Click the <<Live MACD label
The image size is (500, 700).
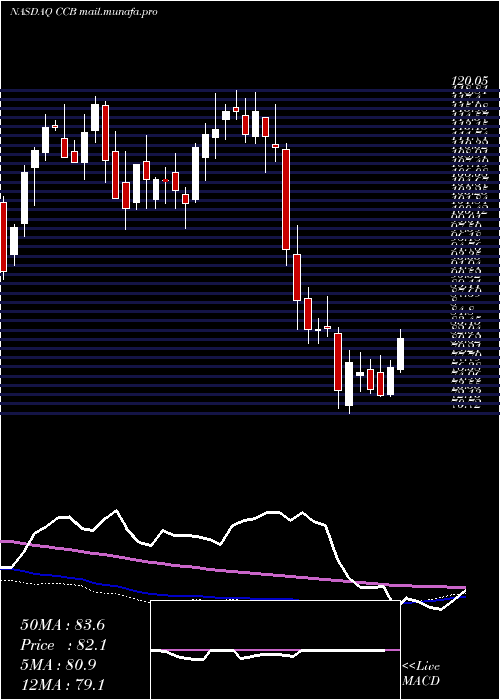coord(421,674)
